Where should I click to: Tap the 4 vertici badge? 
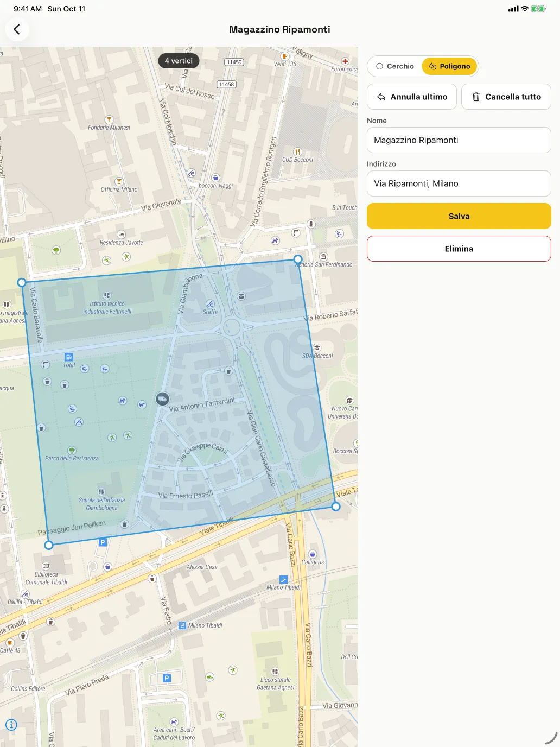[179, 61]
